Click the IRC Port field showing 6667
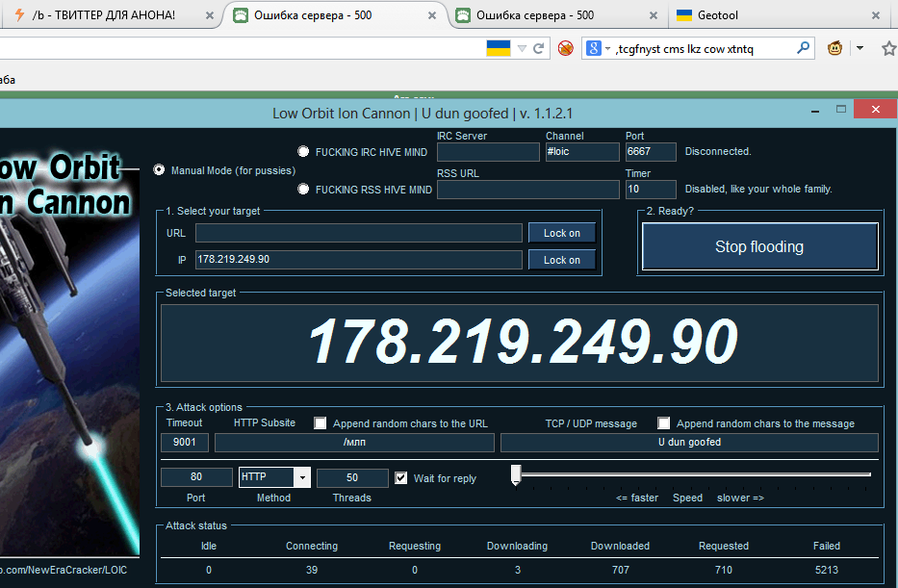 click(651, 152)
